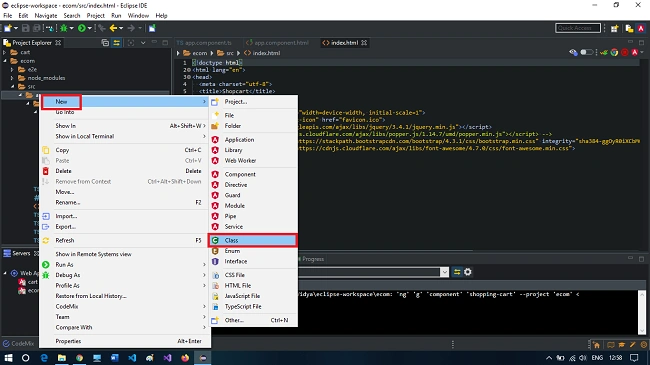Click the Progress view tab
The width and height of the screenshot is (650, 365).
[313, 259]
